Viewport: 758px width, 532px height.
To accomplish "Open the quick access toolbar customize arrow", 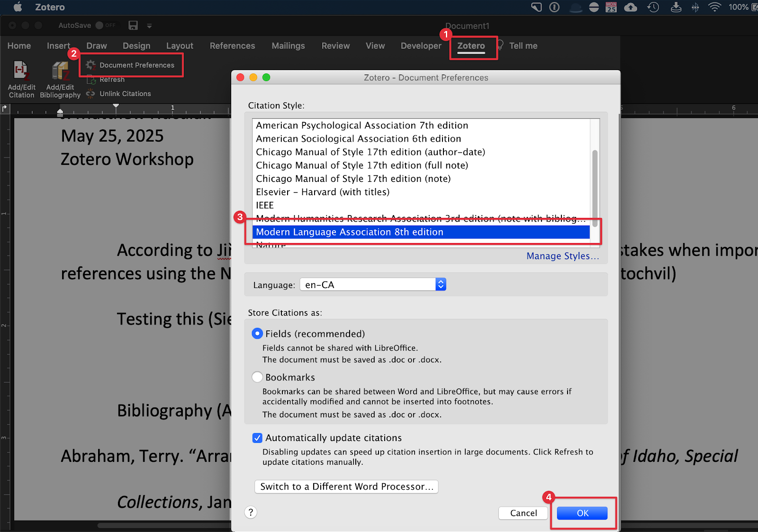I will (x=149, y=26).
